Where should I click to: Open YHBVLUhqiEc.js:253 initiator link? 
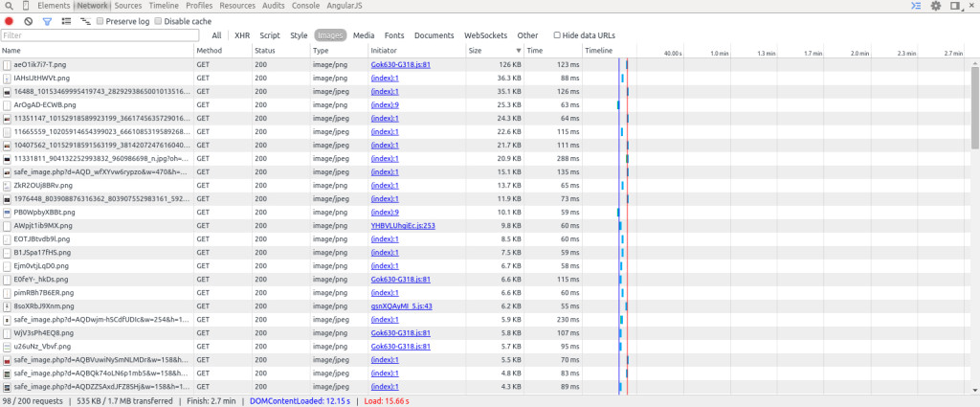[x=402, y=225]
